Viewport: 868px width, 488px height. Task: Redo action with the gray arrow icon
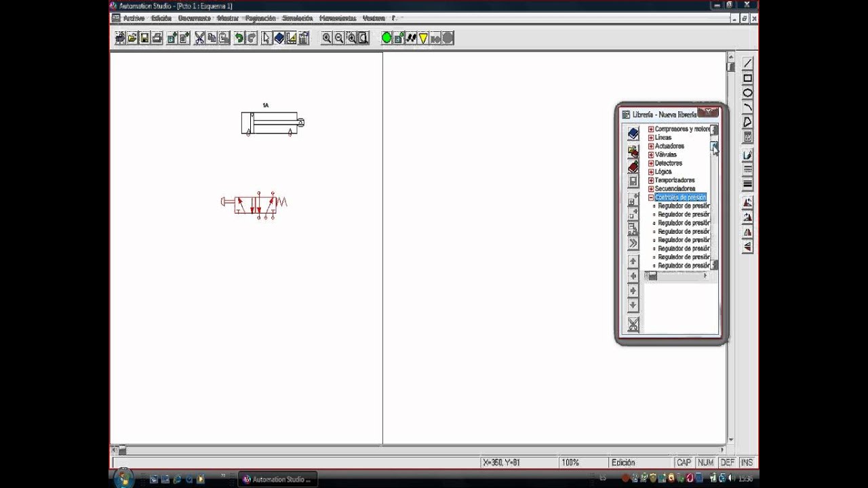[x=251, y=38]
